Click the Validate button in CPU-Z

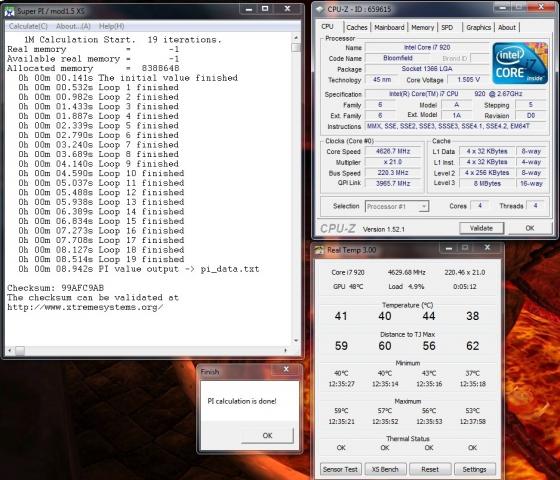[x=481, y=228]
